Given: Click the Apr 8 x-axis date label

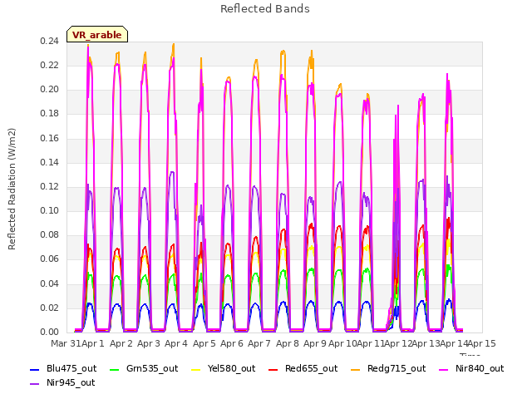Looking at the screenshot, I should 288,343.
